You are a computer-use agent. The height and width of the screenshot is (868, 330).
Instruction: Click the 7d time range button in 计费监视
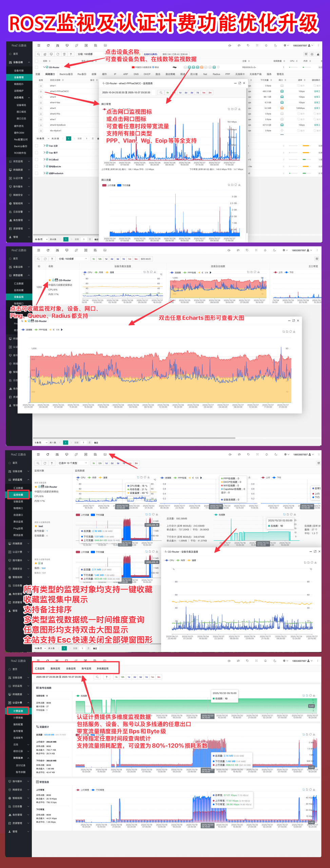(x=147, y=677)
